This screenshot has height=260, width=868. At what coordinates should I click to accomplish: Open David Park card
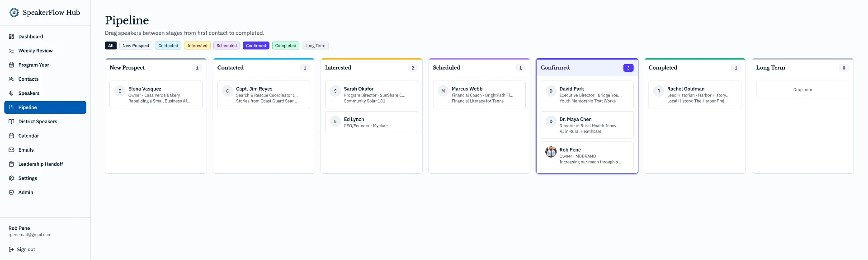point(587,94)
